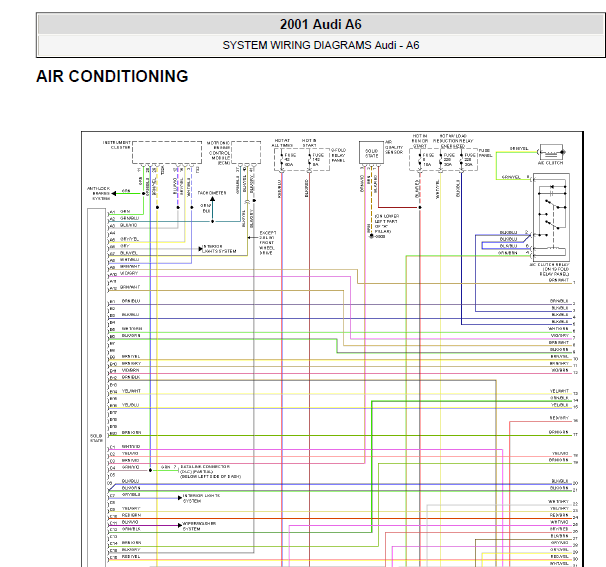Click the "2001 Audi A6" title

(320, 24)
